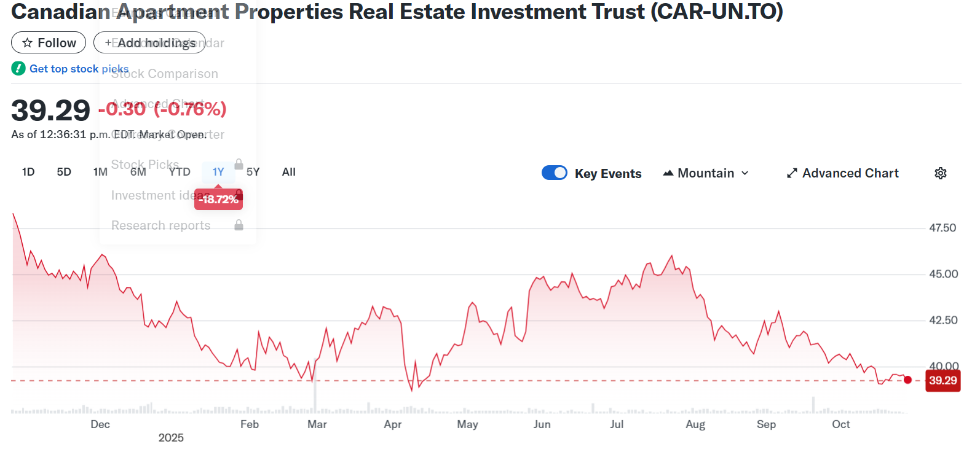
Task: Open chart settings gear icon
Action: (x=940, y=173)
